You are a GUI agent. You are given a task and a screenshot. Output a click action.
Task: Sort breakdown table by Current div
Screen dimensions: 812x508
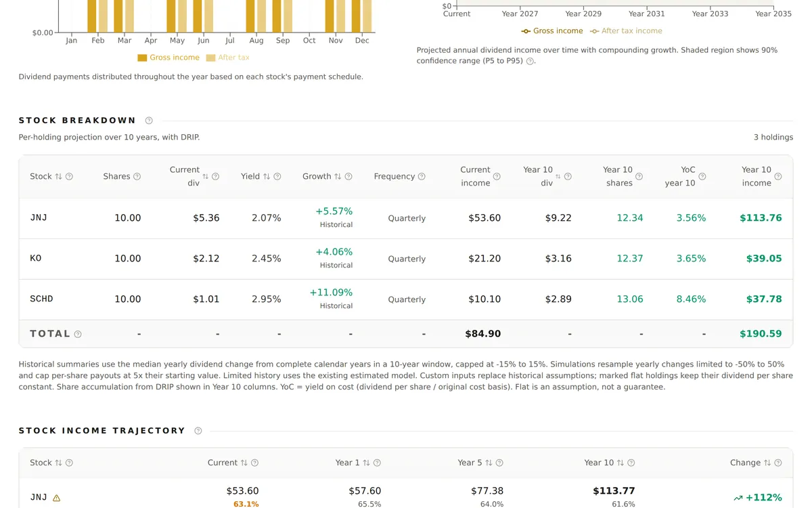(x=206, y=177)
